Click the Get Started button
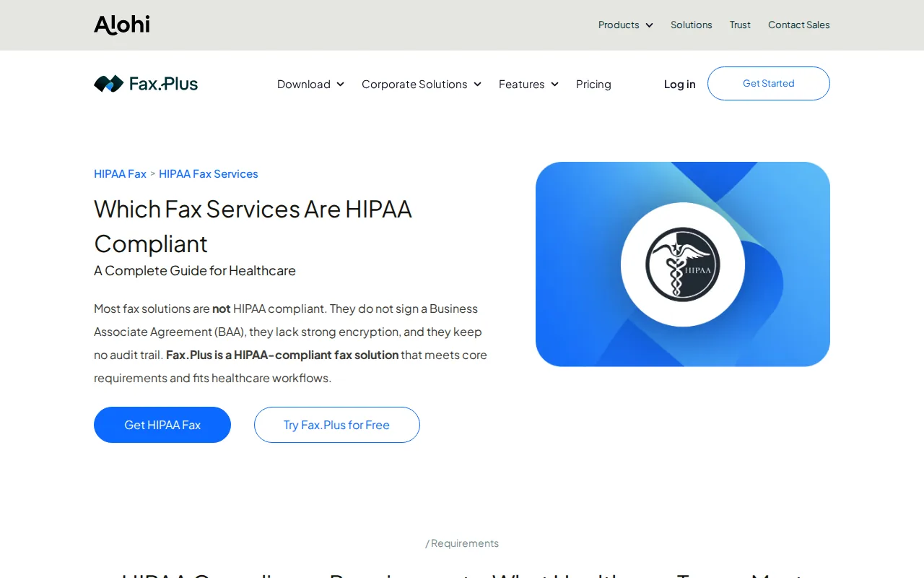Viewport: 924px width, 578px height. pos(769,83)
